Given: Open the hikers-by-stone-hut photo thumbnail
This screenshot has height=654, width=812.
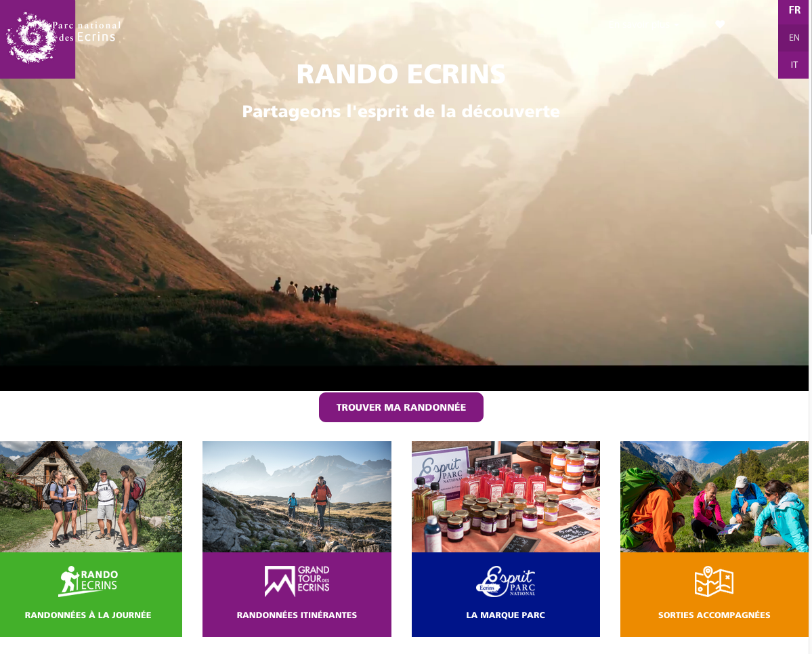Looking at the screenshot, I should [91, 497].
